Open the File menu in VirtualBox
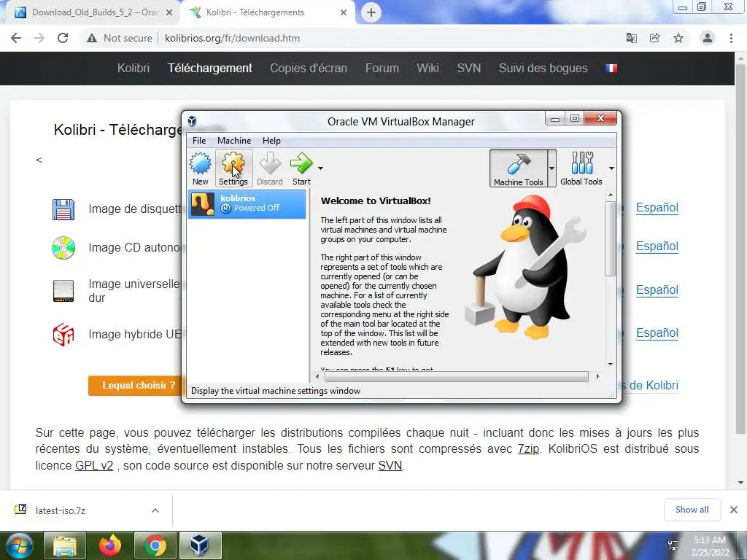The height and width of the screenshot is (560, 747). (199, 141)
